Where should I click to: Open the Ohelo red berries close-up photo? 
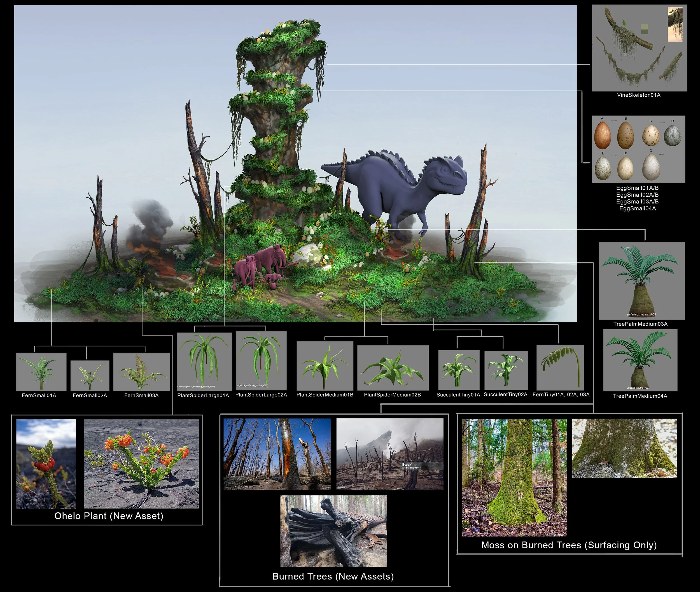pos(46,464)
